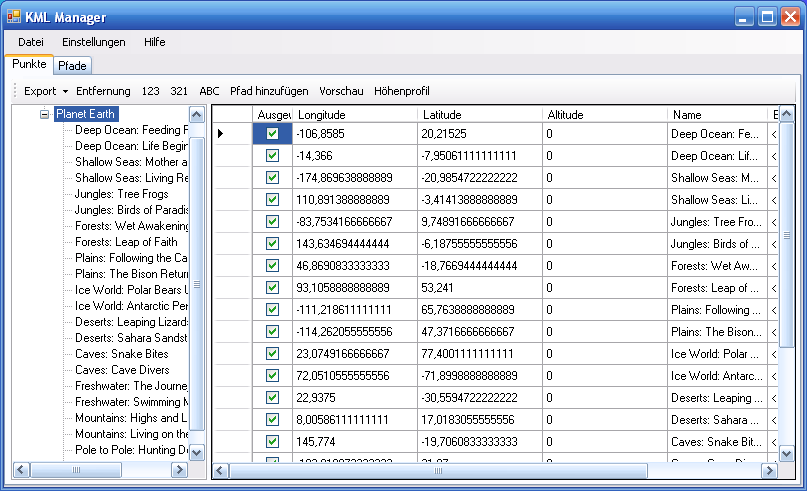The width and height of the screenshot is (807, 491).
Task: Open the Einstellungen menu
Action: point(93,42)
